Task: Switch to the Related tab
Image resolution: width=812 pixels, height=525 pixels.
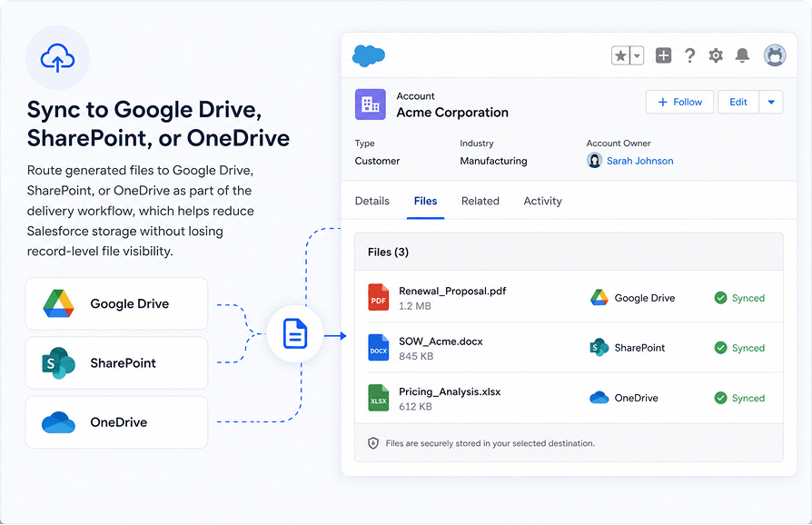Action: [x=480, y=201]
